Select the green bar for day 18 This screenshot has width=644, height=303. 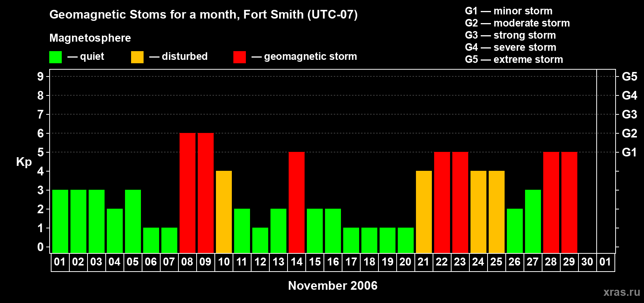[369, 240]
